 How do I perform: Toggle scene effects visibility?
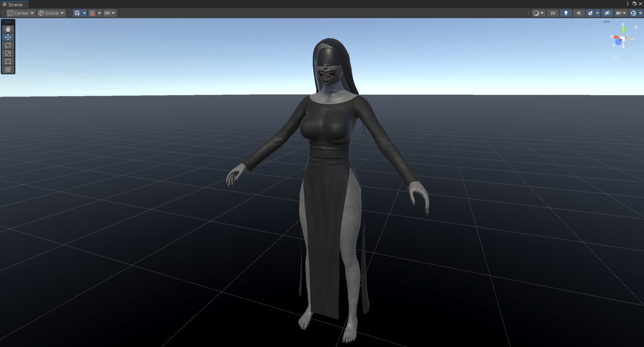590,13
